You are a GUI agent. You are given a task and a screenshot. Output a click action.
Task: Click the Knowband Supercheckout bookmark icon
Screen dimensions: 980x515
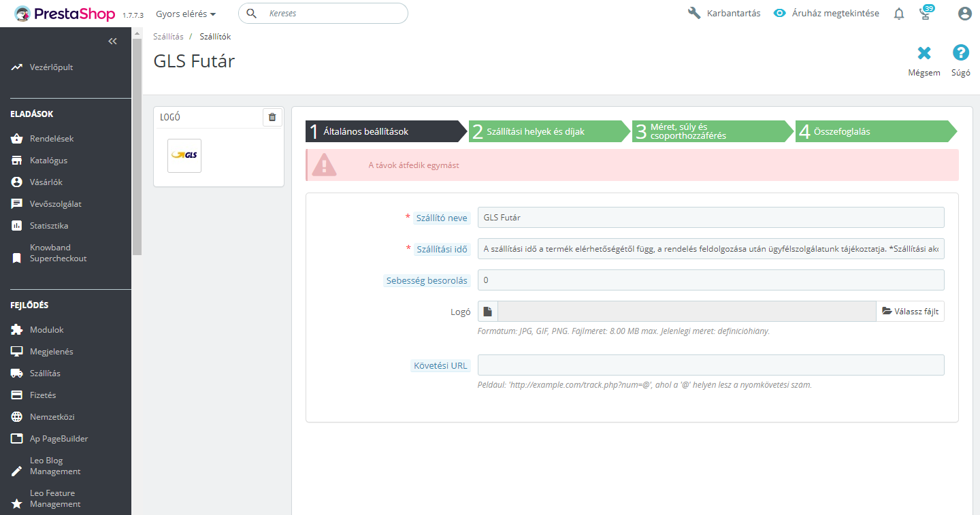[x=16, y=259]
